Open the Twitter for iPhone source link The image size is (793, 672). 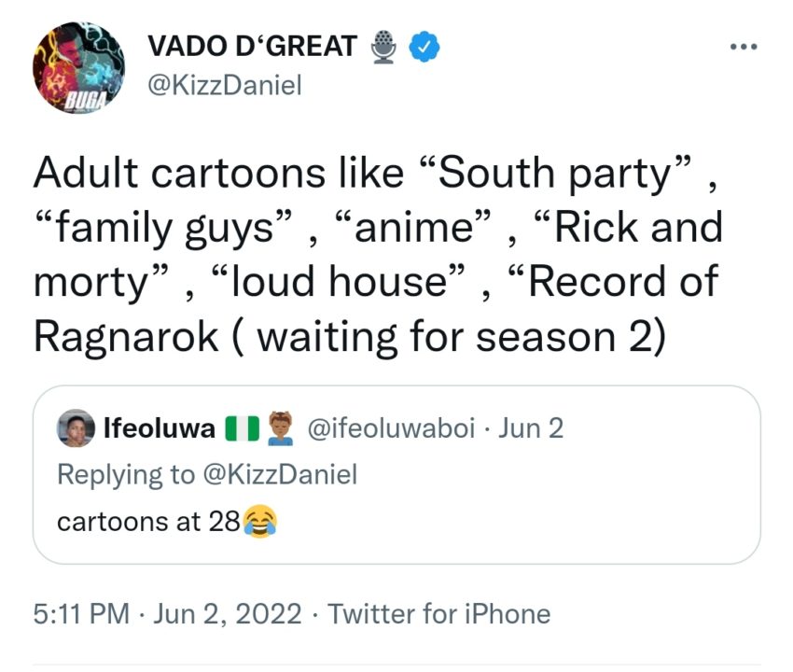(439, 614)
